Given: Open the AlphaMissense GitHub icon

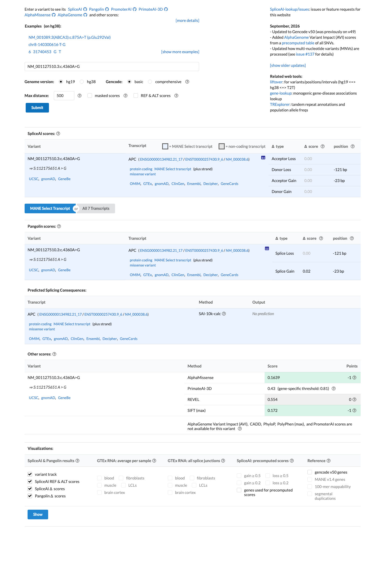Looking at the screenshot, I should click(54, 15).
